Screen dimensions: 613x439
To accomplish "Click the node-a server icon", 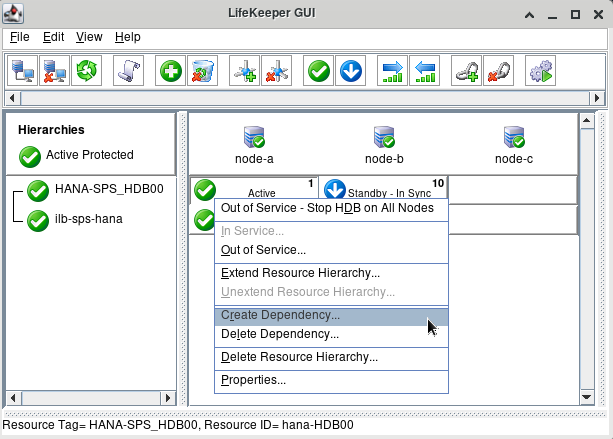I will tap(254, 137).
